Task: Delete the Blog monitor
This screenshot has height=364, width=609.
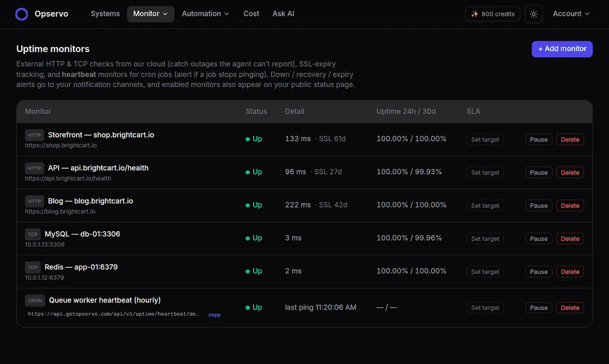Action: pyautogui.click(x=570, y=206)
